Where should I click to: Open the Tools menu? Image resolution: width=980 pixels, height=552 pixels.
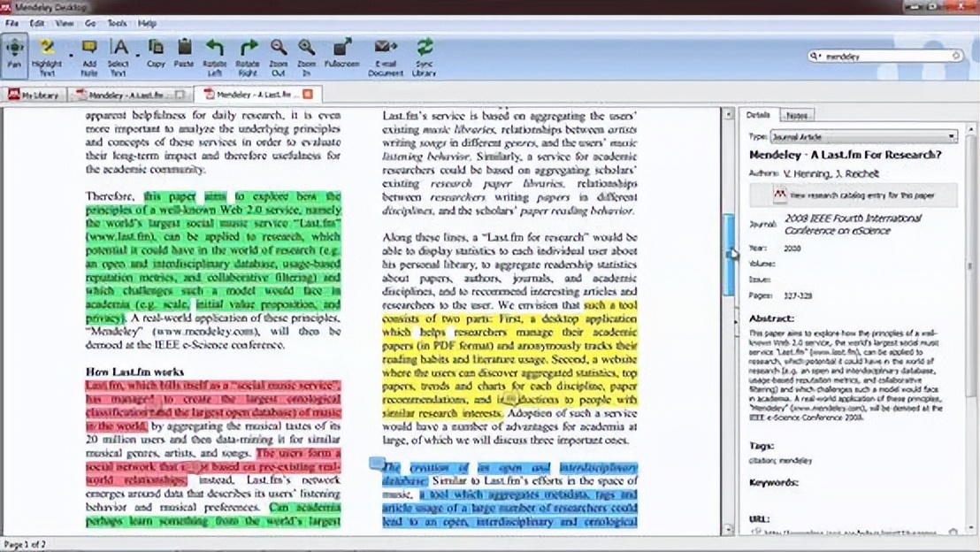click(x=117, y=23)
